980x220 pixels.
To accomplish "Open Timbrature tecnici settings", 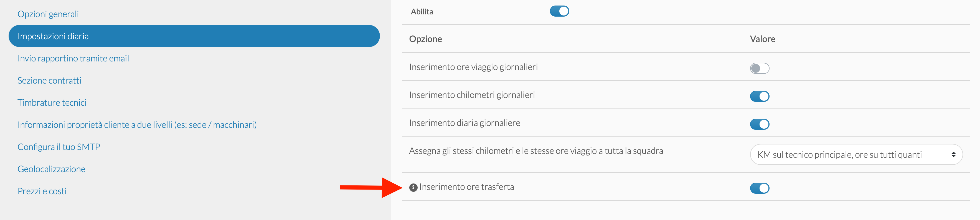I will click(52, 103).
